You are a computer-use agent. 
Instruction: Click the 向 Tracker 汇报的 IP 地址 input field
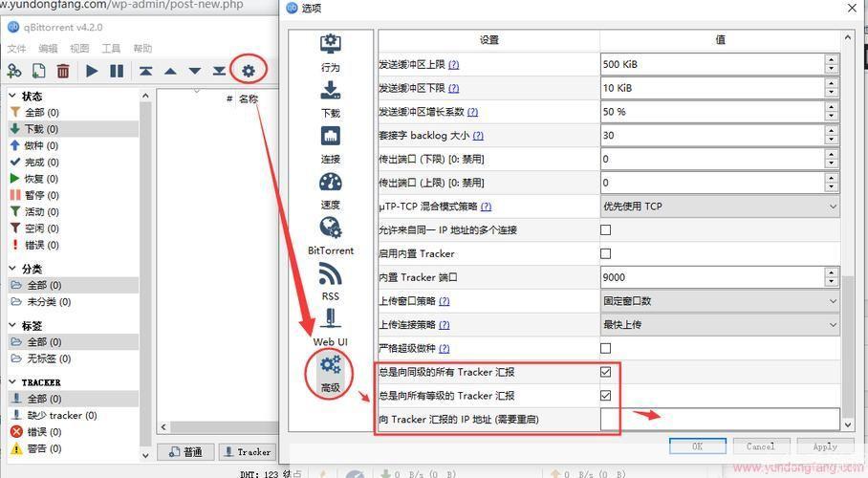coord(720,420)
